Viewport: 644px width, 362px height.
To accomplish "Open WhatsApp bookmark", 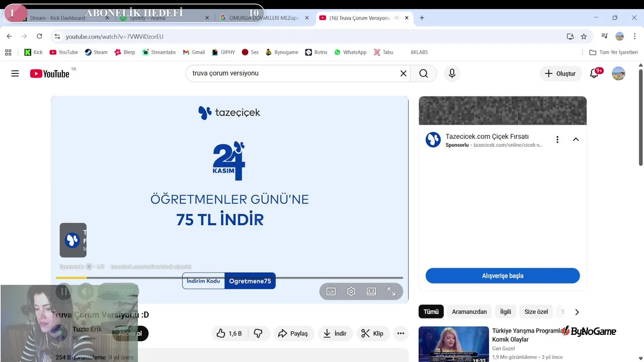I will (350, 52).
